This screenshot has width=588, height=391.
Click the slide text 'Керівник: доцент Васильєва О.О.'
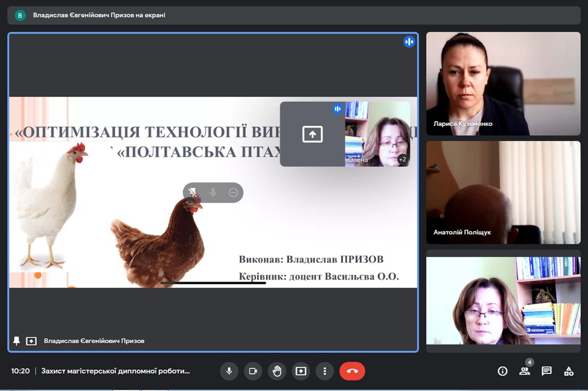319,277
